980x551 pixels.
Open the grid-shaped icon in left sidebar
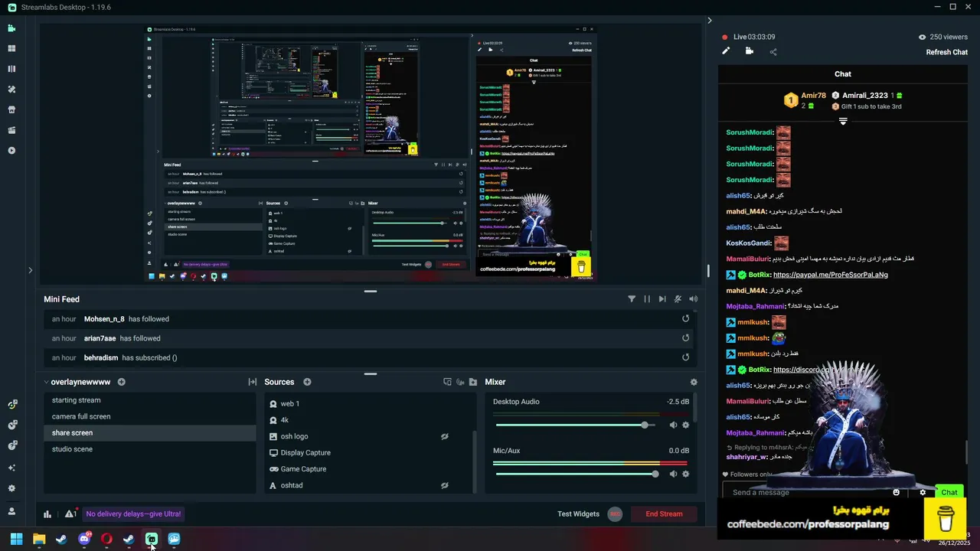pos(11,48)
